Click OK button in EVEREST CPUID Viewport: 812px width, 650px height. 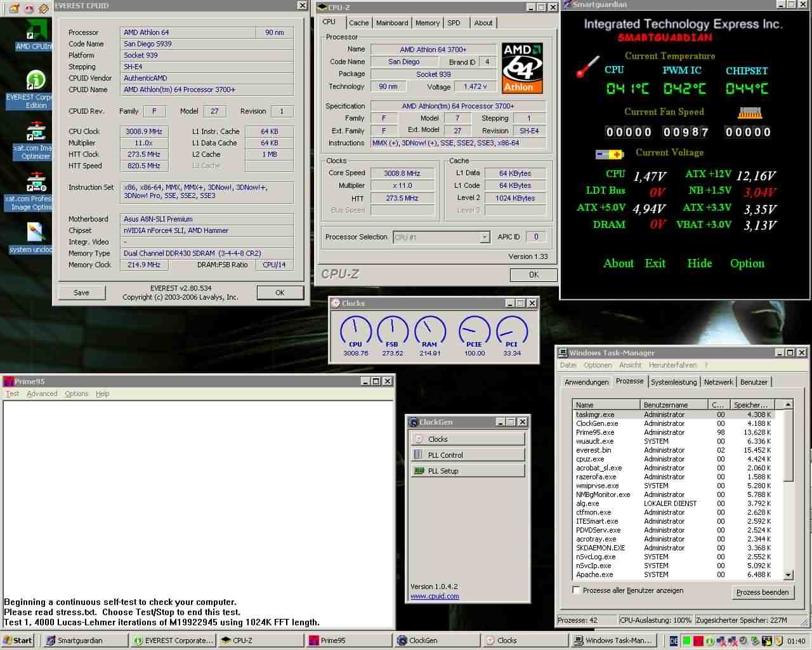coord(280,293)
